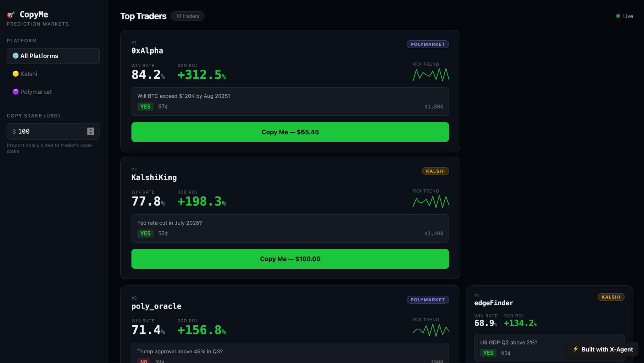
Task: Click the $1,400 stake amount
Action: coord(434,234)
